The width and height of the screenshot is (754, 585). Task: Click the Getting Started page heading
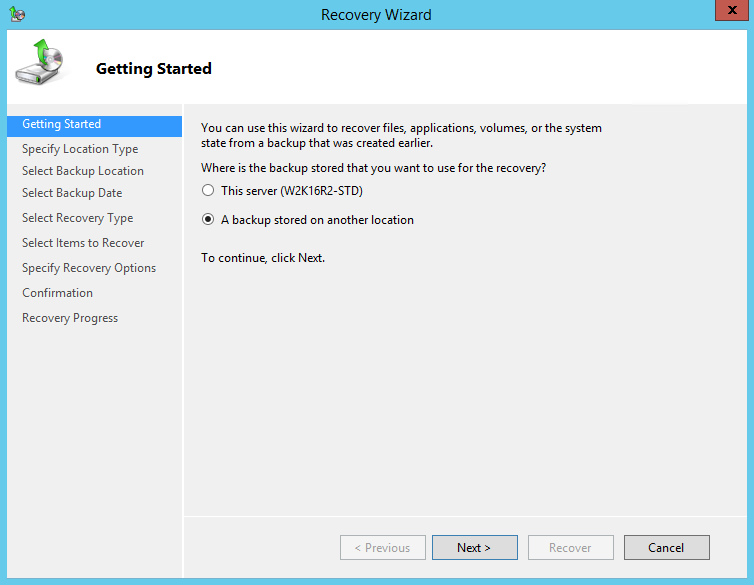click(153, 69)
